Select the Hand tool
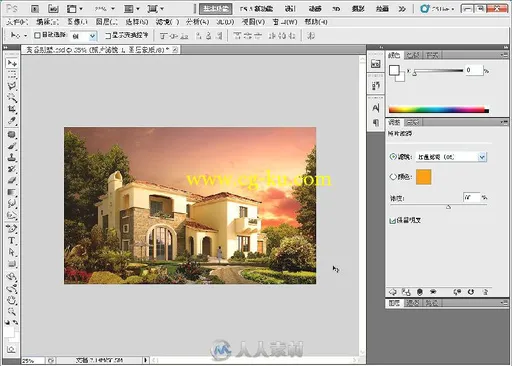 [x=12, y=300]
